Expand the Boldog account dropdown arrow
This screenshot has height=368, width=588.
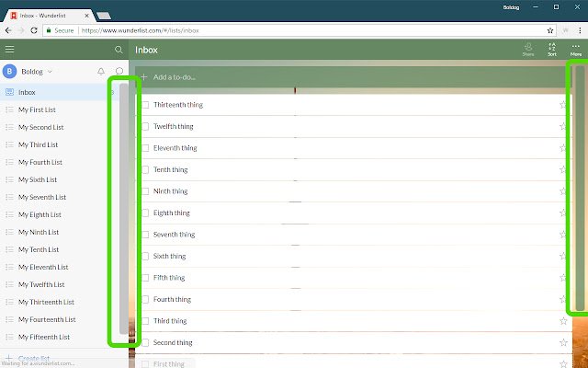pyautogui.click(x=50, y=72)
